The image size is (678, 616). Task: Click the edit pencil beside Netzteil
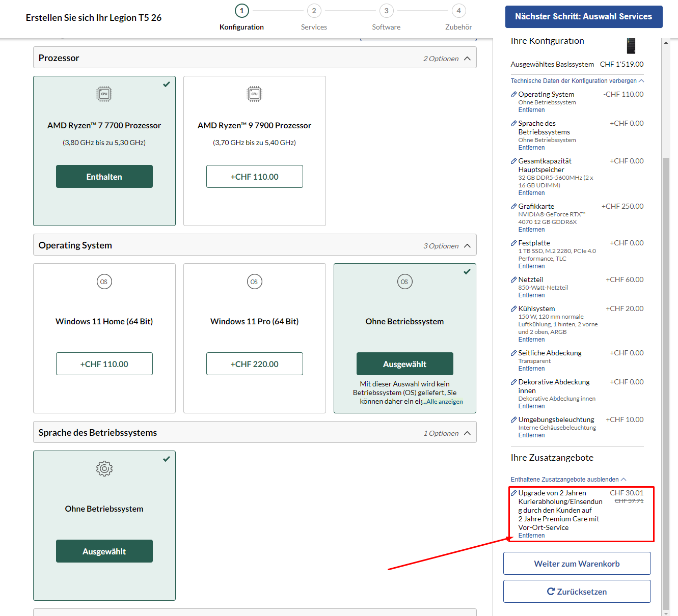pyautogui.click(x=514, y=280)
